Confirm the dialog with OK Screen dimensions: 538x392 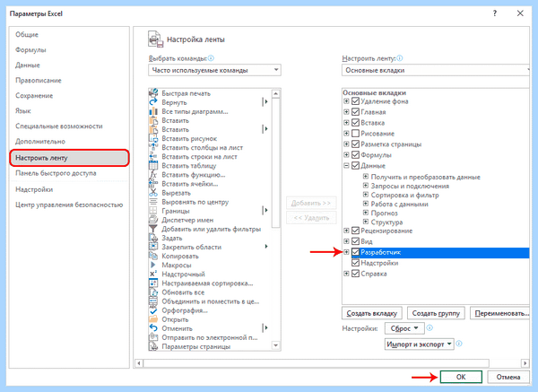click(461, 377)
